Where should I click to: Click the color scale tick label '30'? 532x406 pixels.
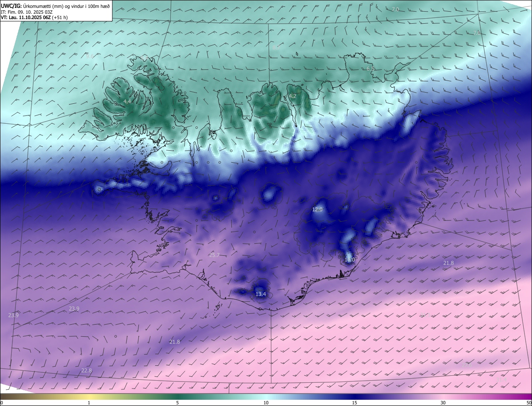pyautogui.click(x=443, y=403)
